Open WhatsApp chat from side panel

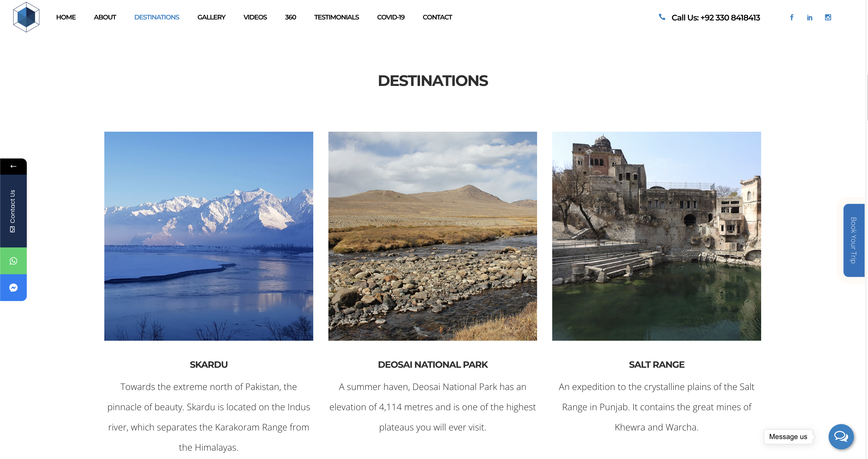coord(13,261)
